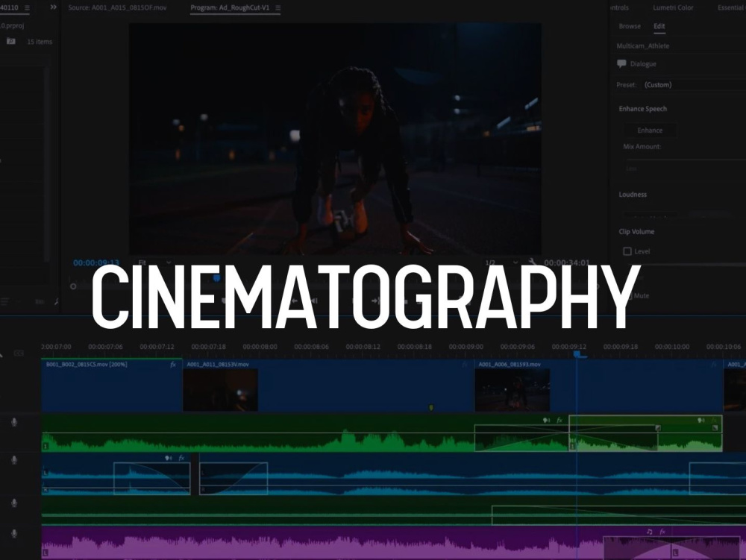
Task: Click the fx badge on the purple music clip
Action: (x=662, y=532)
